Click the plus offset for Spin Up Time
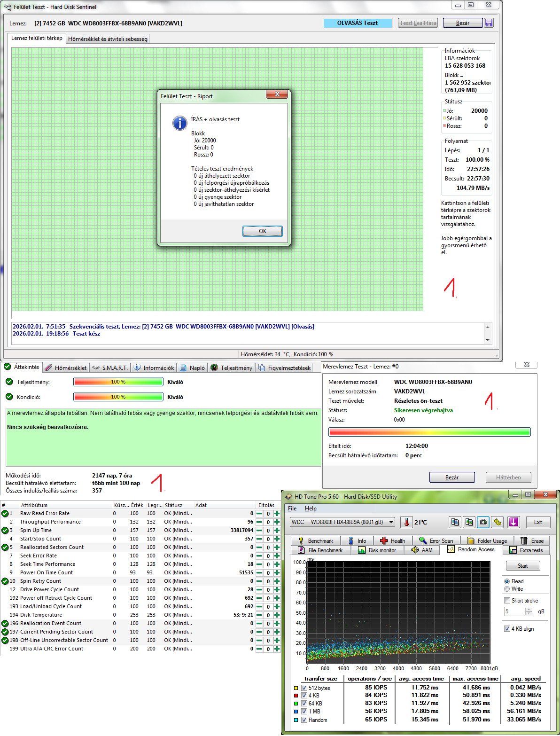Screen dimensions: 560x736 tap(277, 531)
